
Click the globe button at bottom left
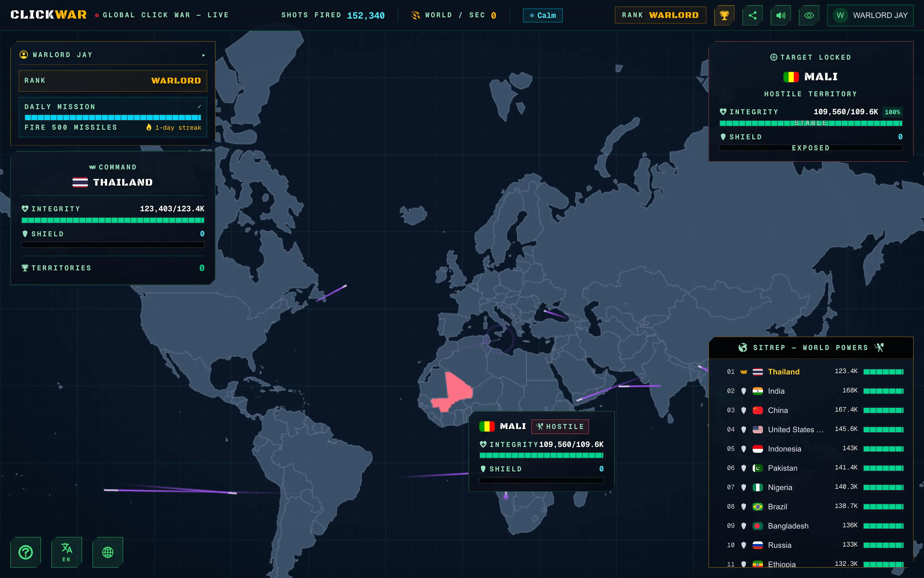pyautogui.click(x=108, y=552)
